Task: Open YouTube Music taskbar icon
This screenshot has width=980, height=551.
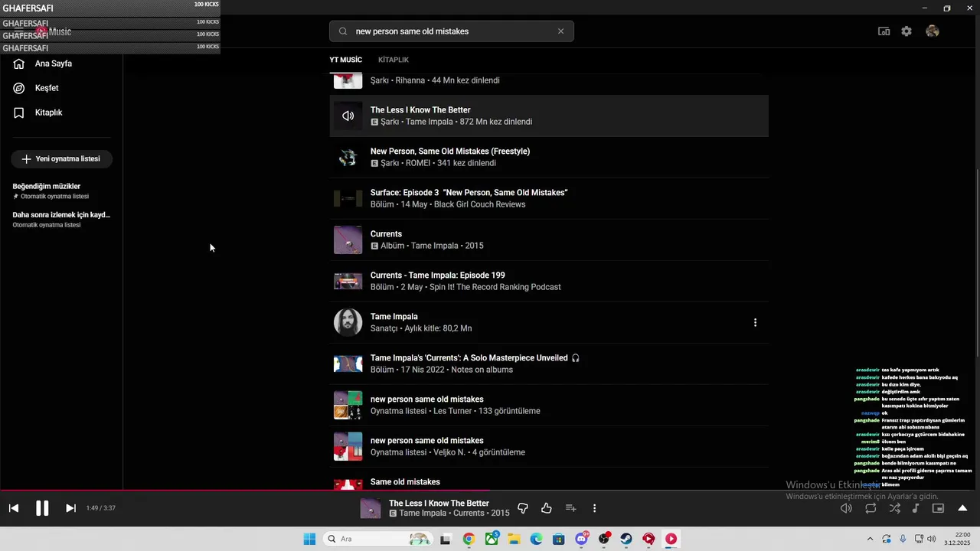Action: point(671,539)
